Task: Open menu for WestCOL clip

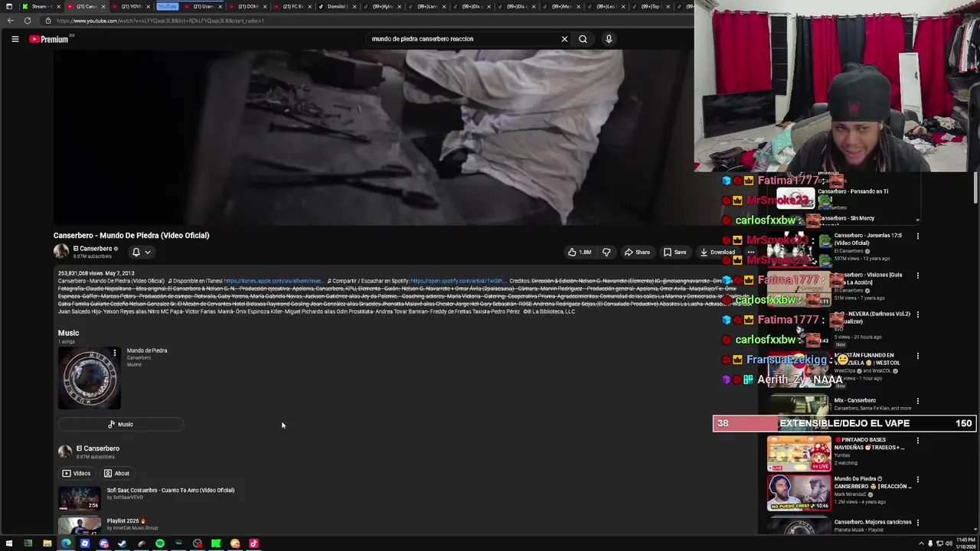Action: (x=918, y=356)
